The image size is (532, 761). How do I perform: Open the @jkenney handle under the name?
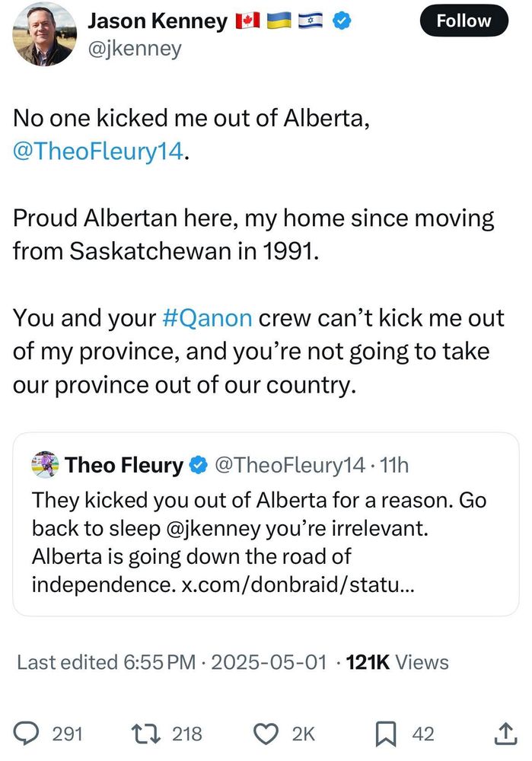135,49
